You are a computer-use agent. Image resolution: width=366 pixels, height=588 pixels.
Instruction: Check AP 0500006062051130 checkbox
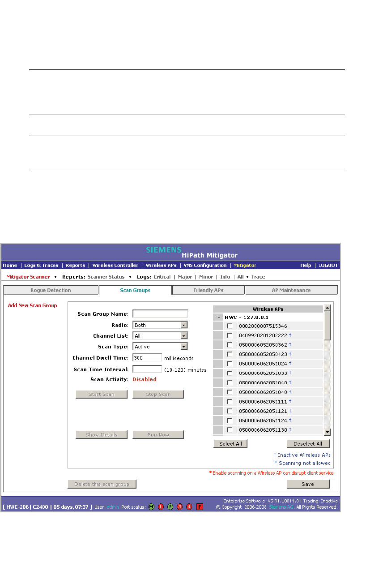pyautogui.click(x=230, y=430)
